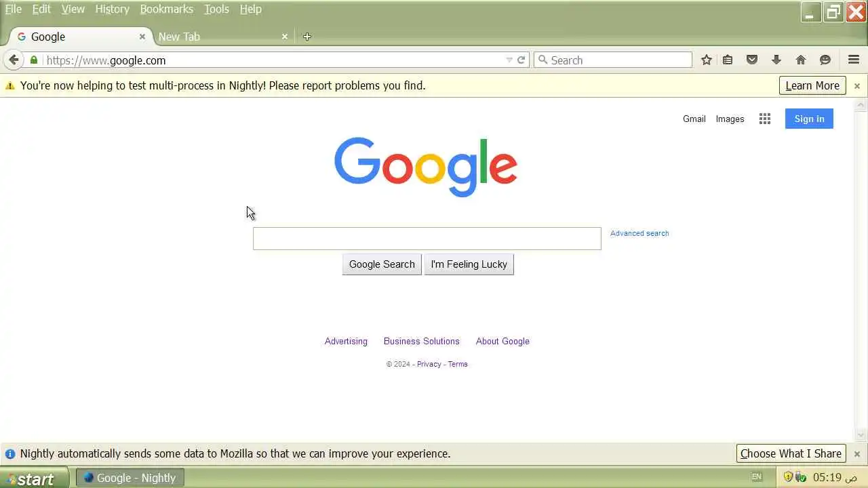Image resolution: width=868 pixels, height=488 pixels.
Task: Click the Google Search button
Action: click(382, 264)
